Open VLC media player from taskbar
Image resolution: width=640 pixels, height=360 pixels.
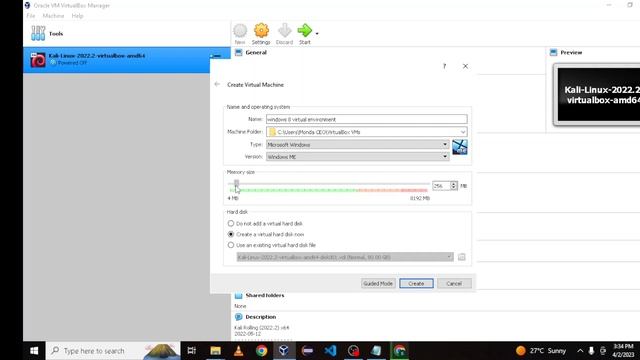tap(238, 351)
